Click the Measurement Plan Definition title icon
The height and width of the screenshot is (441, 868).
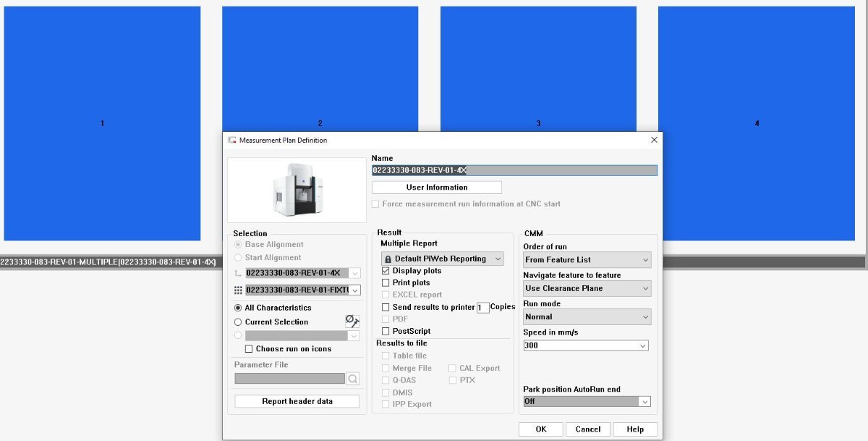point(232,140)
